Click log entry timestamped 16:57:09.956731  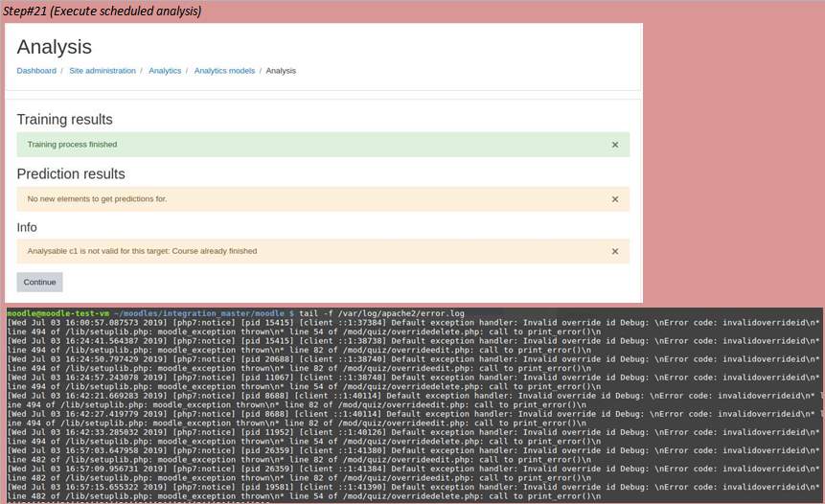pos(413,473)
